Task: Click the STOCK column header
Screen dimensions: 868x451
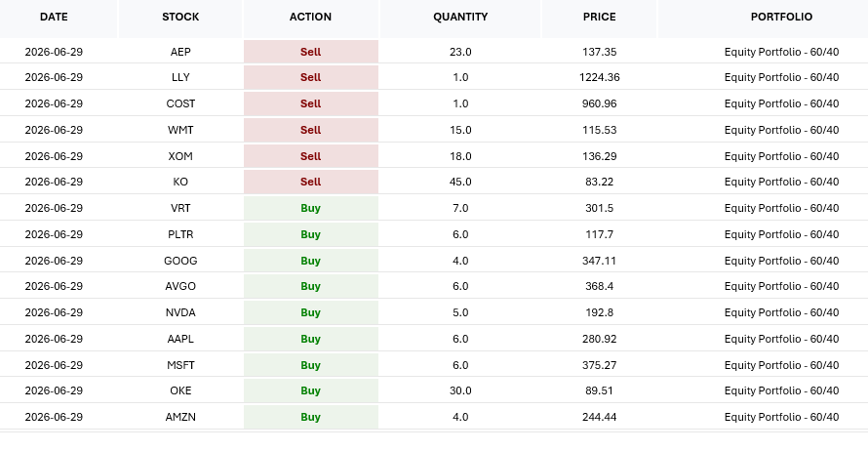Action: pyautogui.click(x=180, y=18)
